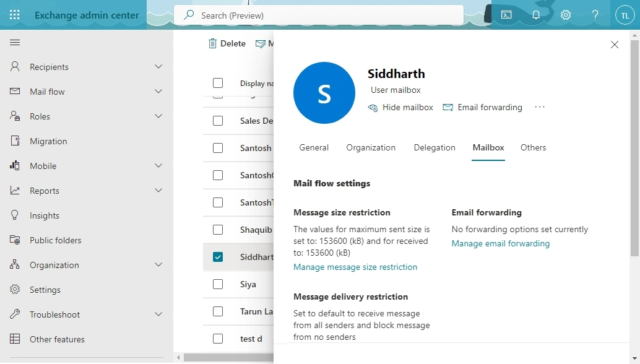The height and width of the screenshot is (364, 640).
Task: Click the Insights lightbulb icon
Action: tap(15, 215)
